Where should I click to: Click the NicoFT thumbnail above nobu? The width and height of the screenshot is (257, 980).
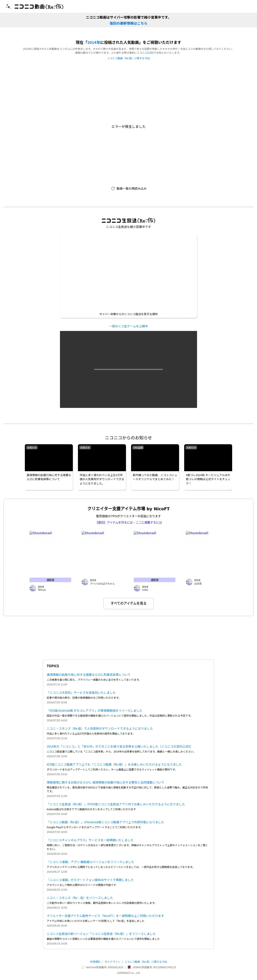click(154, 552)
